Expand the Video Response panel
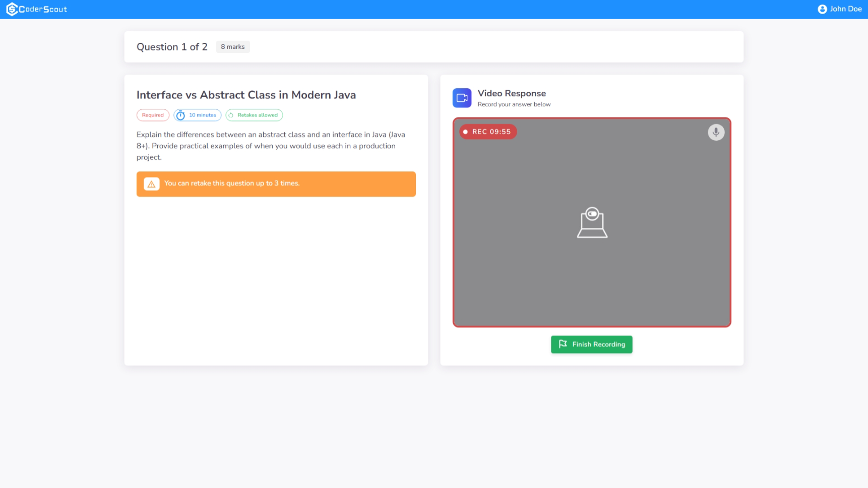The width and height of the screenshot is (868, 488). (x=512, y=93)
